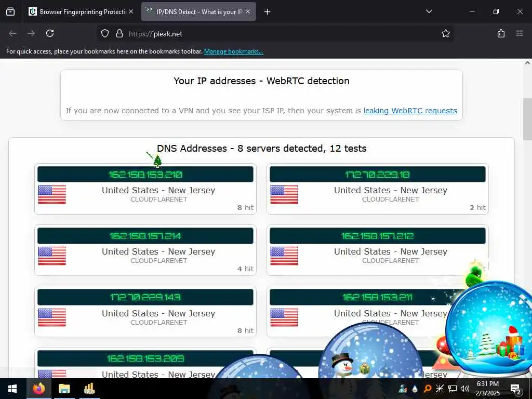Click the '8 hit' count under 172.70.229.143
Image resolution: width=532 pixels, height=399 pixels.
coord(245,331)
